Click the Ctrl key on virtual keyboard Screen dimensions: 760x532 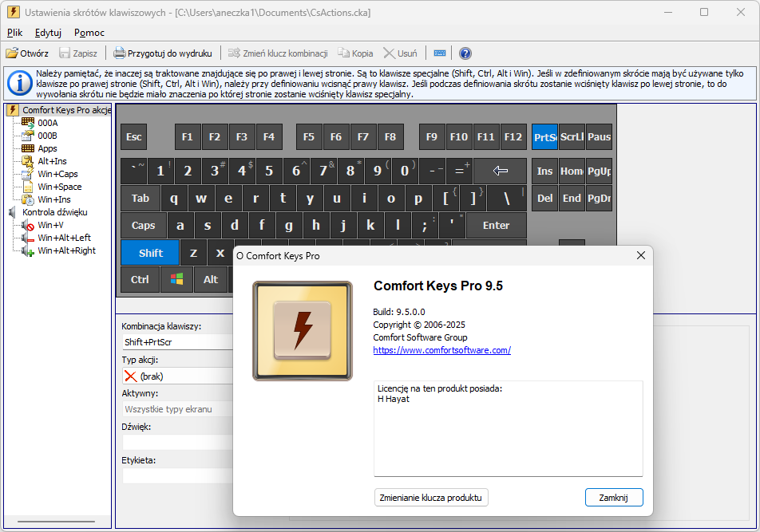140,279
